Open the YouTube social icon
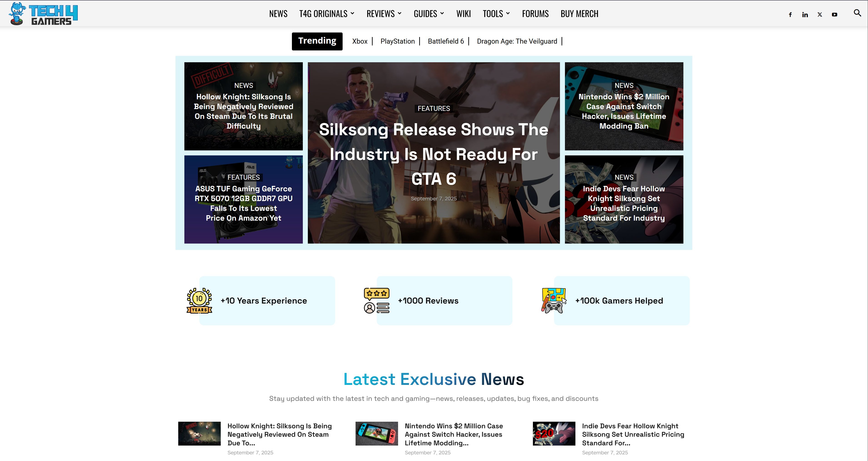 click(x=834, y=15)
